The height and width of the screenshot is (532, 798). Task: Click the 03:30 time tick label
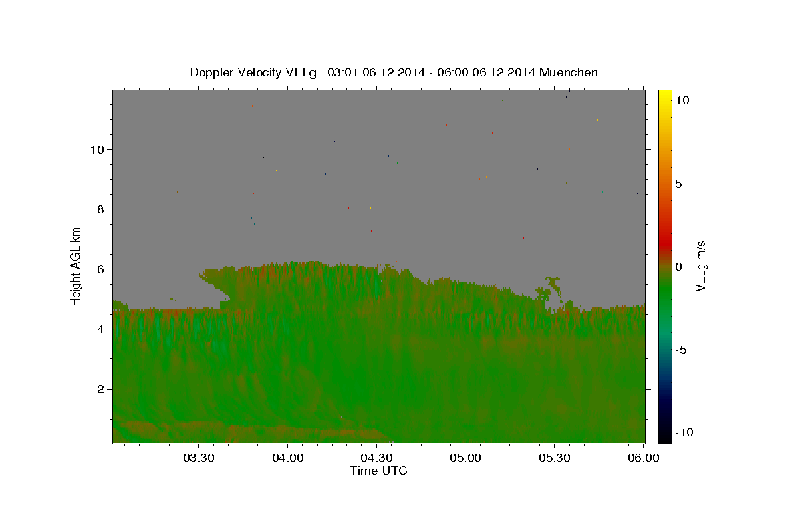(198, 458)
